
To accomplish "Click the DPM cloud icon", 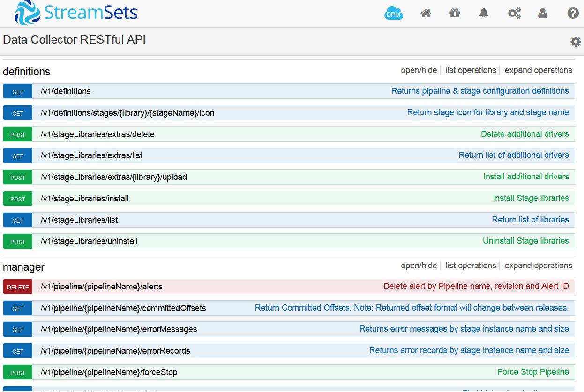I will coord(393,14).
